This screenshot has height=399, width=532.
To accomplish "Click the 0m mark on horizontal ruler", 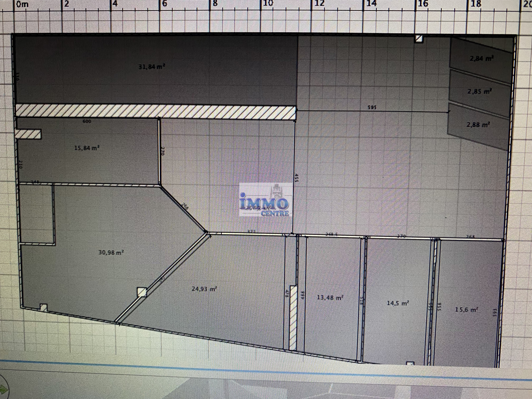I will click(x=22, y=4).
